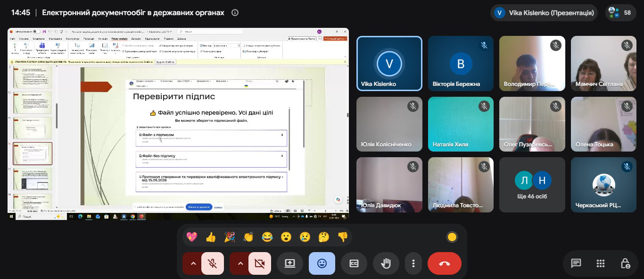644x279 pixels.
Task: Unmute the microphone
Action: click(213, 263)
